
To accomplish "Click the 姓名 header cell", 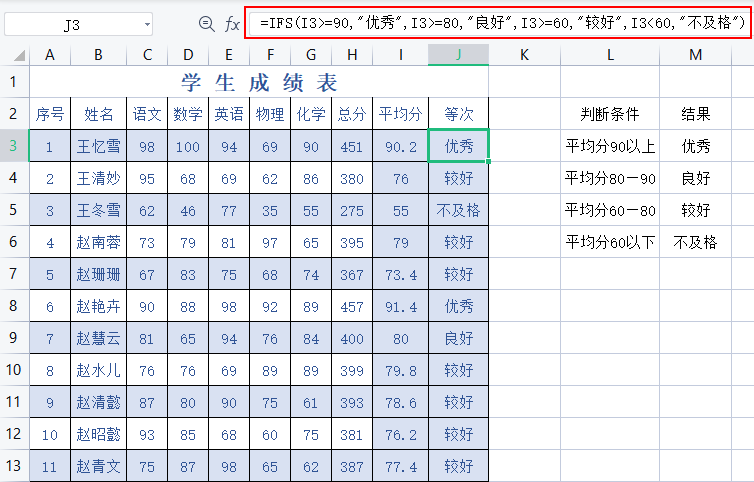I will click(x=99, y=114).
